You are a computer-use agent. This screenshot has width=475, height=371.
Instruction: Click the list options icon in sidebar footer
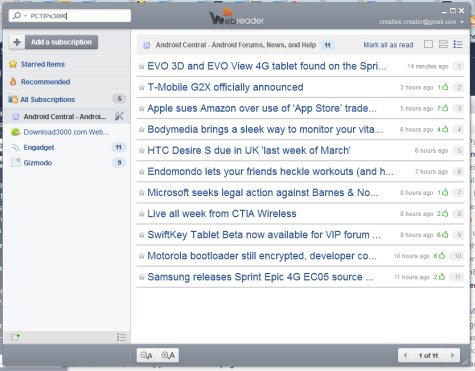click(121, 337)
